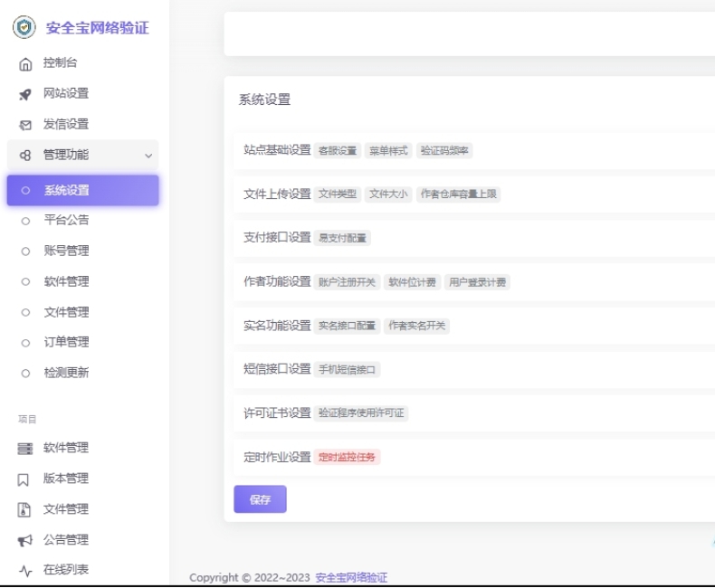Click the megaphone icon for 公告管理

(x=25, y=540)
